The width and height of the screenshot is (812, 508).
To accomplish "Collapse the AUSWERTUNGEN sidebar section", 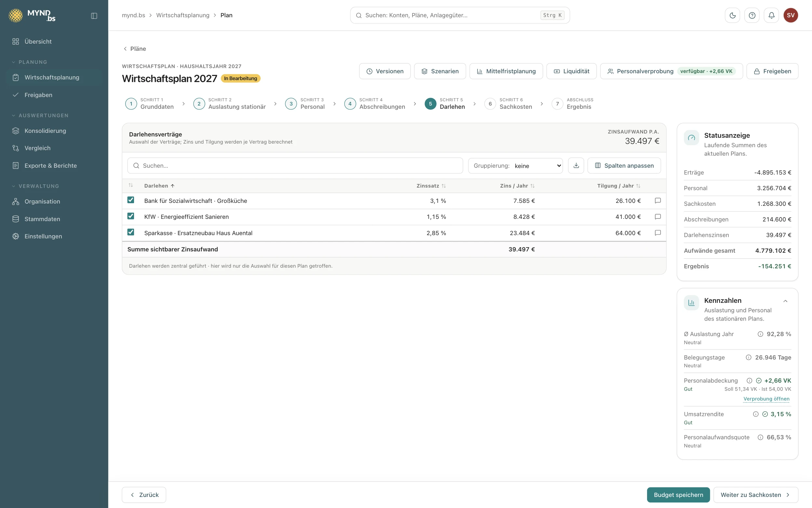I will [x=40, y=116].
